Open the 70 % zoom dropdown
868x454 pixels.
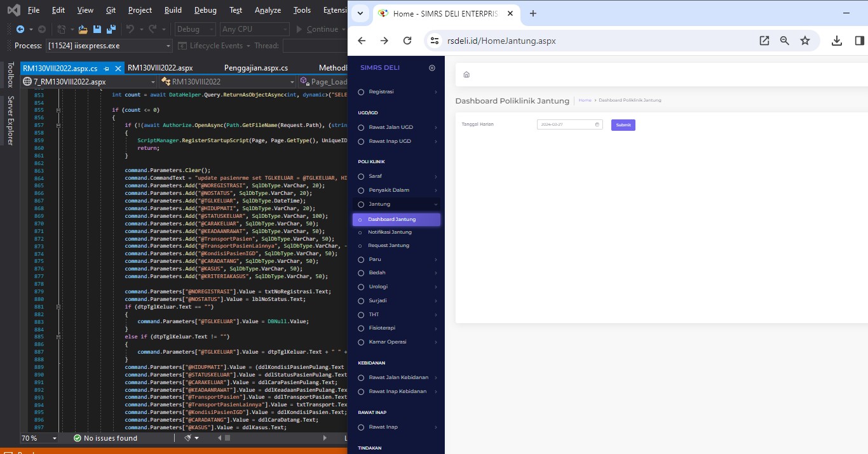[39, 438]
